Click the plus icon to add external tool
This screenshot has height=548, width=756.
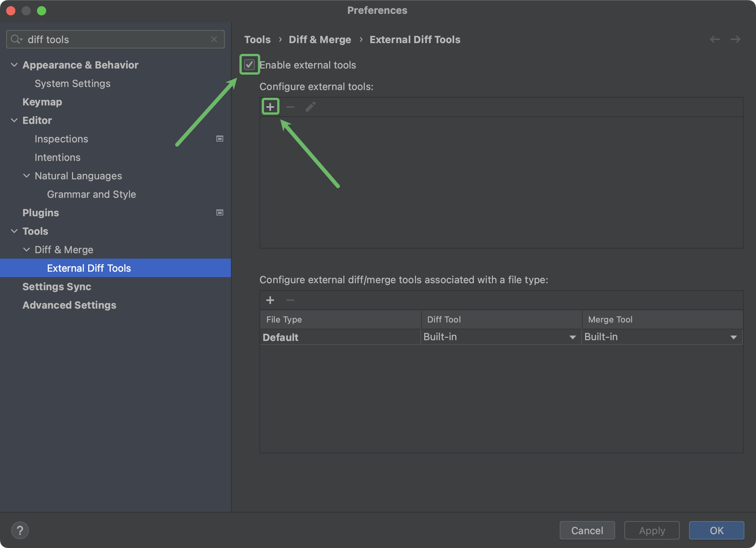tap(270, 106)
